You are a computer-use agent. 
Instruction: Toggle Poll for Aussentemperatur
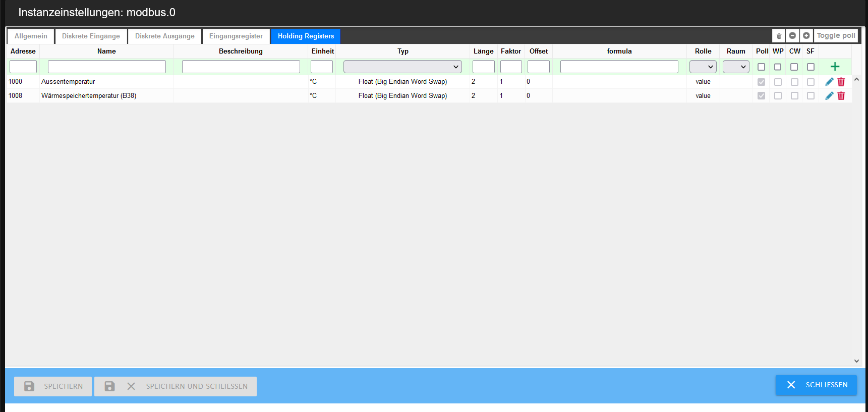click(762, 82)
